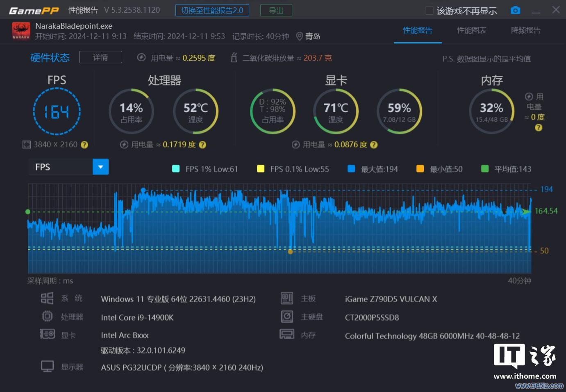
Task: Click the hard disk icon beside 主硬盘
Action: coord(287,316)
